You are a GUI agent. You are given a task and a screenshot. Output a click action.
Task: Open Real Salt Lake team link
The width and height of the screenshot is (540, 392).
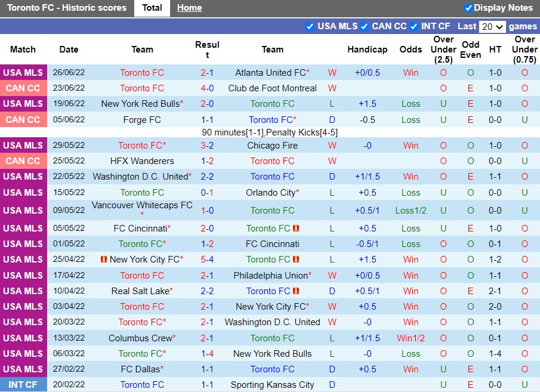pyautogui.click(x=140, y=291)
